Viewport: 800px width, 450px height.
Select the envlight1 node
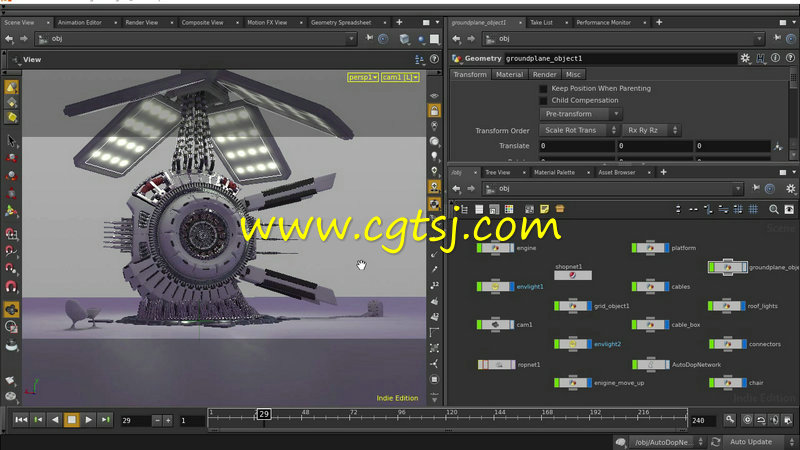[x=495, y=287]
